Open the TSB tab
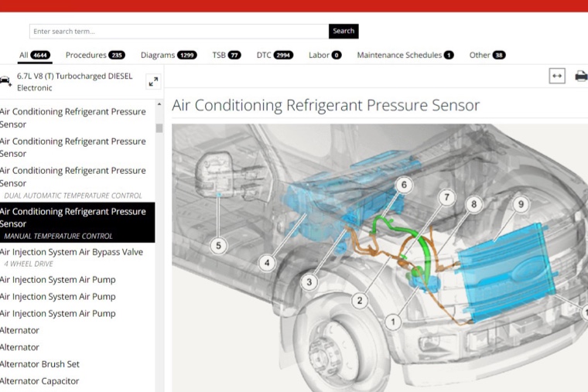This screenshot has height=392, width=588. click(227, 55)
